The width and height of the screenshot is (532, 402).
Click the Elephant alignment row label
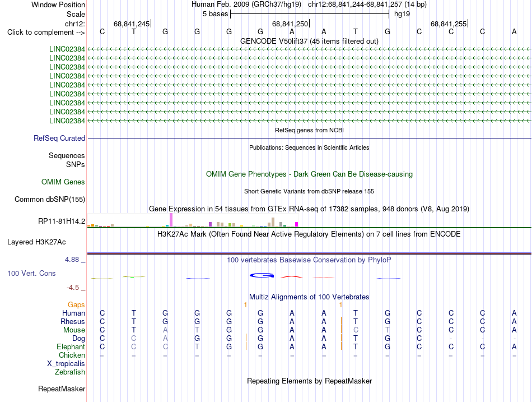coord(71,346)
